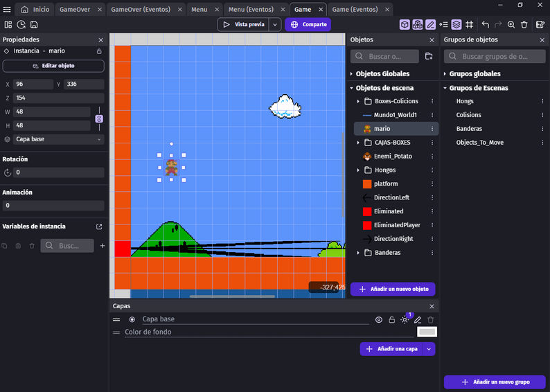Expand the Banderas folder
Viewport: 550px width, 392px height.
click(x=358, y=253)
